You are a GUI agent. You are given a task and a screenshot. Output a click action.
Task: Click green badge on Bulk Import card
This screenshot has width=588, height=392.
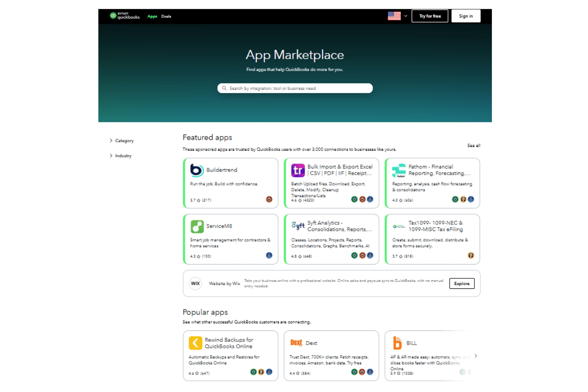354,199
